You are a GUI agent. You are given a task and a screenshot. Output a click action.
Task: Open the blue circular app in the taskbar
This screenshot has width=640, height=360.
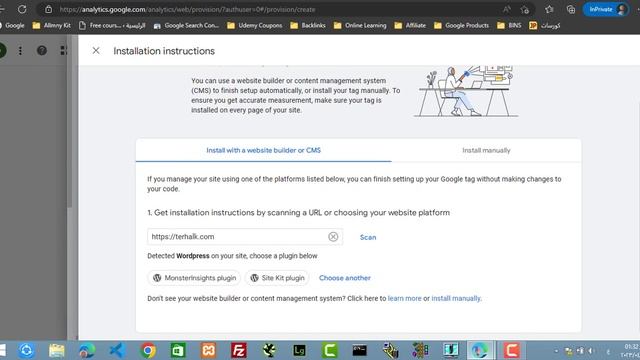coord(27,350)
